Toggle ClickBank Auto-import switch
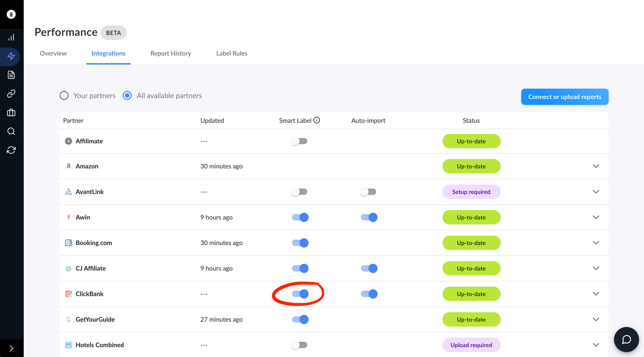The width and height of the screenshot is (644, 357). (x=369, y=294)
